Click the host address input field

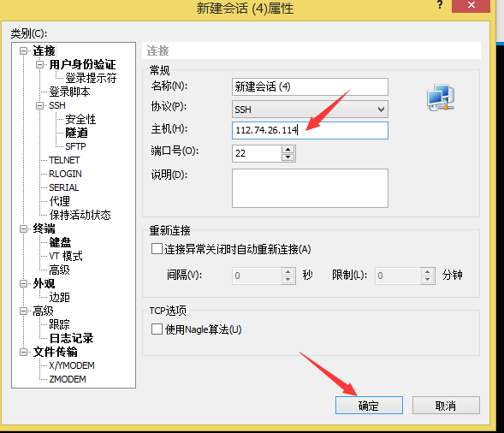310,130
